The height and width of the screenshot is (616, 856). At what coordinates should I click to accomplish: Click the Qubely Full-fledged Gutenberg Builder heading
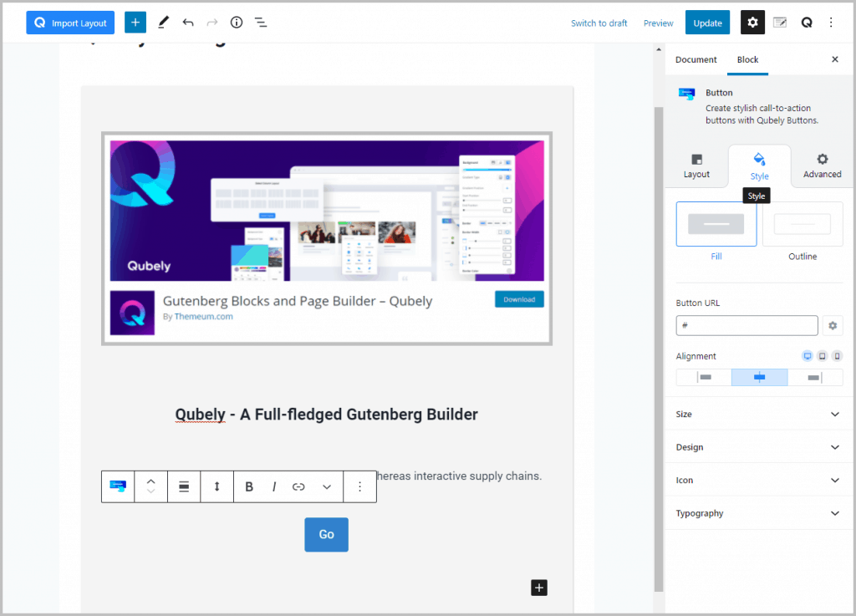tap(327, 415)
